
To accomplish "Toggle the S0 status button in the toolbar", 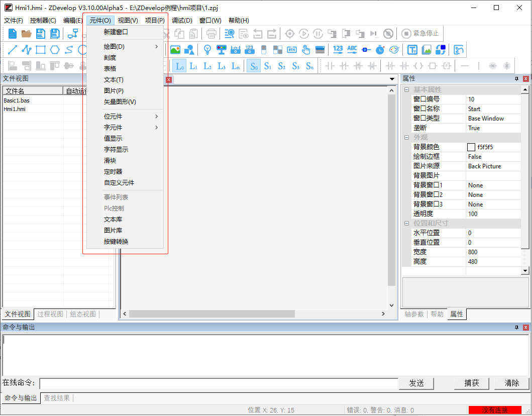I will (254, 65).
